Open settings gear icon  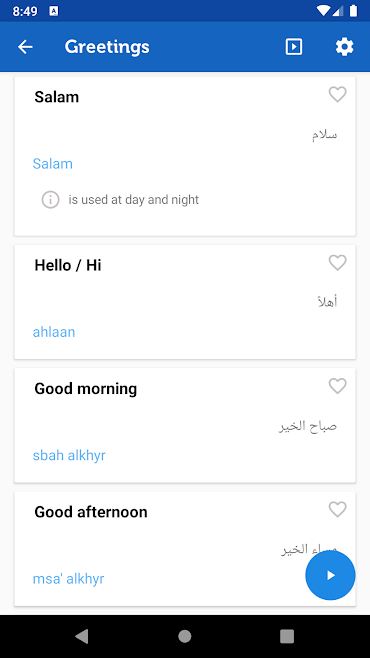pyautogui.click(x=344, y=47)
